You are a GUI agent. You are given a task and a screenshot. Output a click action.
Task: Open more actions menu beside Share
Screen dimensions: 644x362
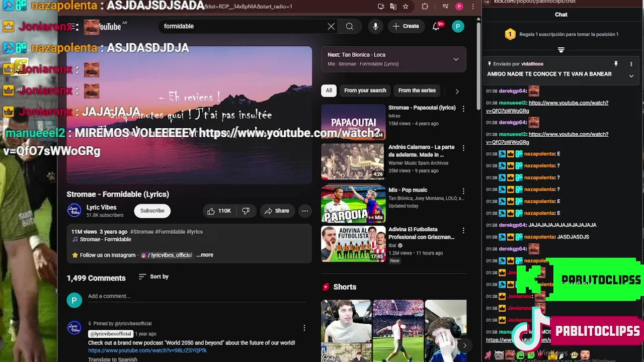click(x=305, y=211)
